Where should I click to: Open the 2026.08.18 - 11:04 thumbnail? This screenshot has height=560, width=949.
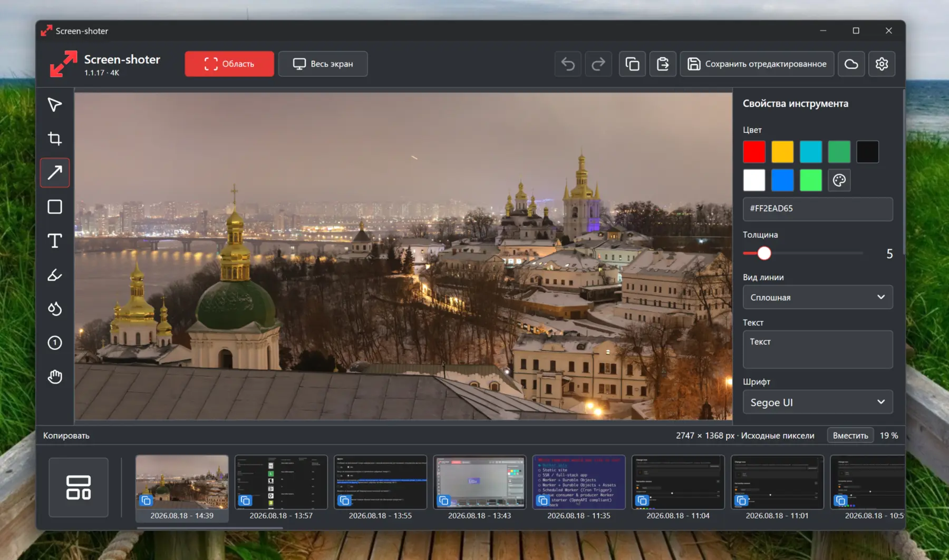tap(678, 483)
